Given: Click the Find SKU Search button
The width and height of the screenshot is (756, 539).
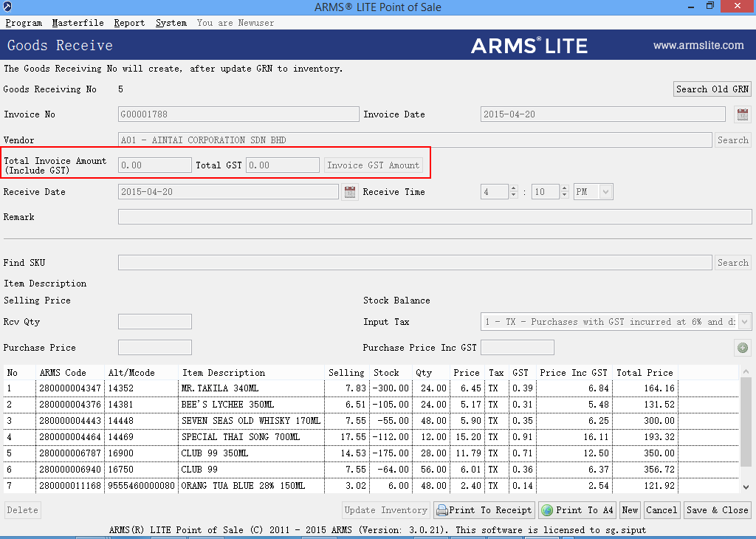Looking at the screenshot, I should point(733,263).
